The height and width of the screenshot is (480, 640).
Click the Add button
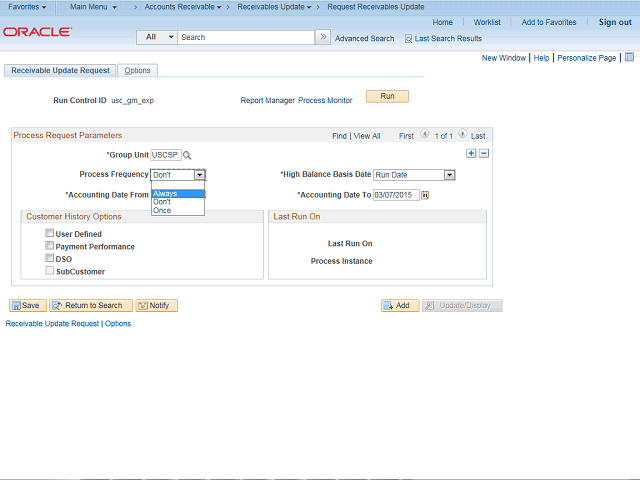[x=400, y=305]
